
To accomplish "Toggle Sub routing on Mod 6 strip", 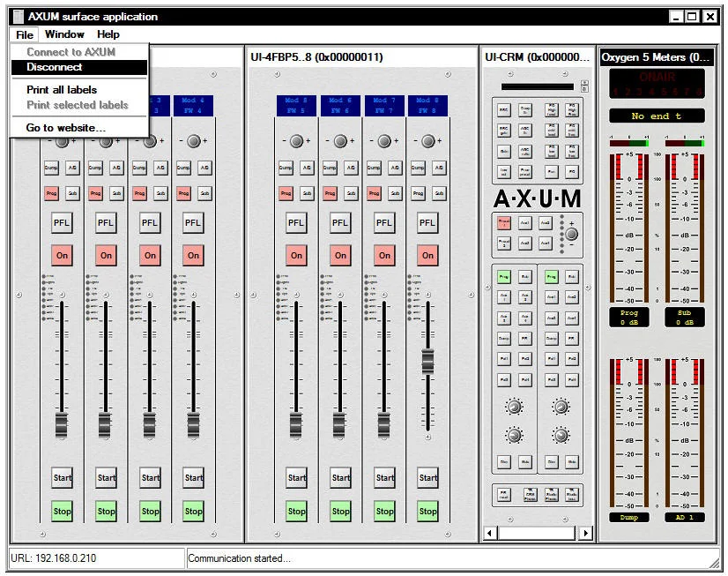I will pos(351,193).
